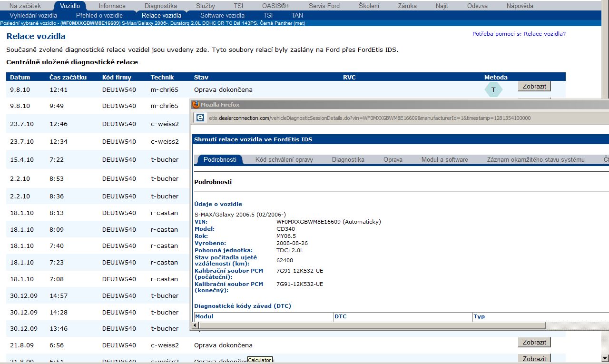Switch to Software vozidla subtab
Viewport: 609px width, 364px height.
point(222,15)
